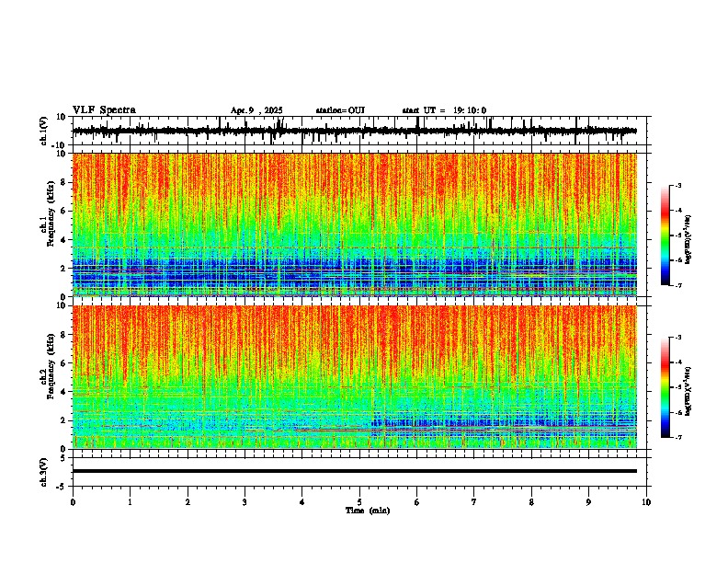Click the ch.1 color bar log(PSD) unit label

pos(688,240)
